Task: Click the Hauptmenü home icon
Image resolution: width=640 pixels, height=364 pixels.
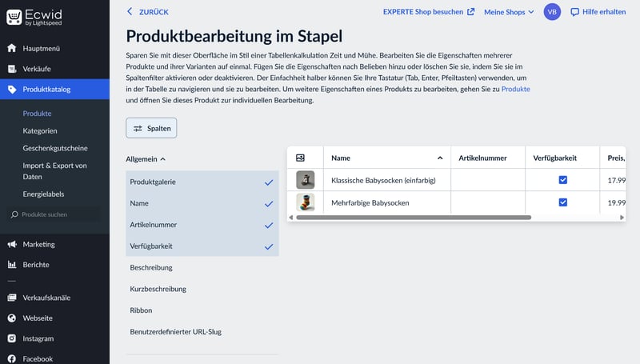Action: point(12,49)
